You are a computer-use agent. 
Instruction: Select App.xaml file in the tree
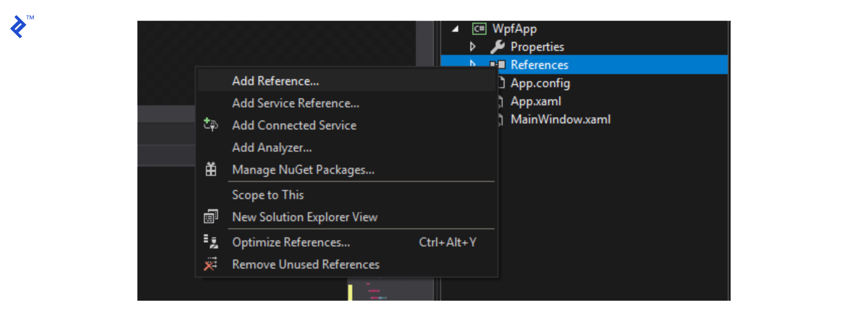click(535, 101)
